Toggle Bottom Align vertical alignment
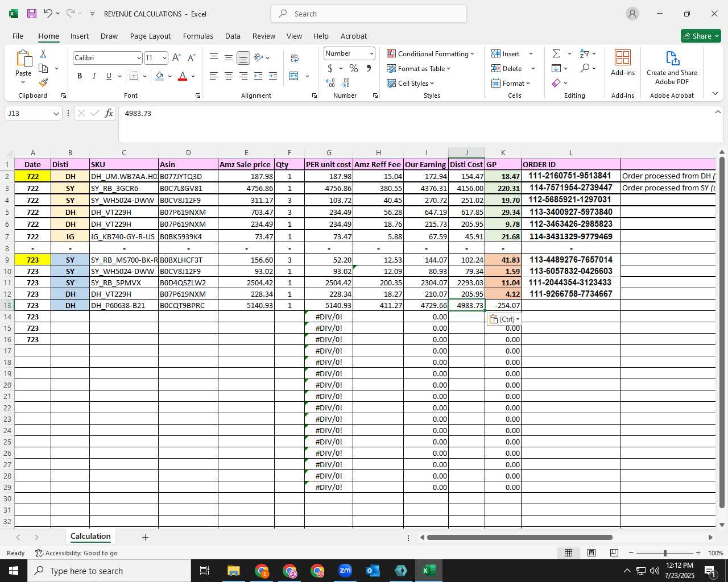728x582 pixels. click(243, 57)
